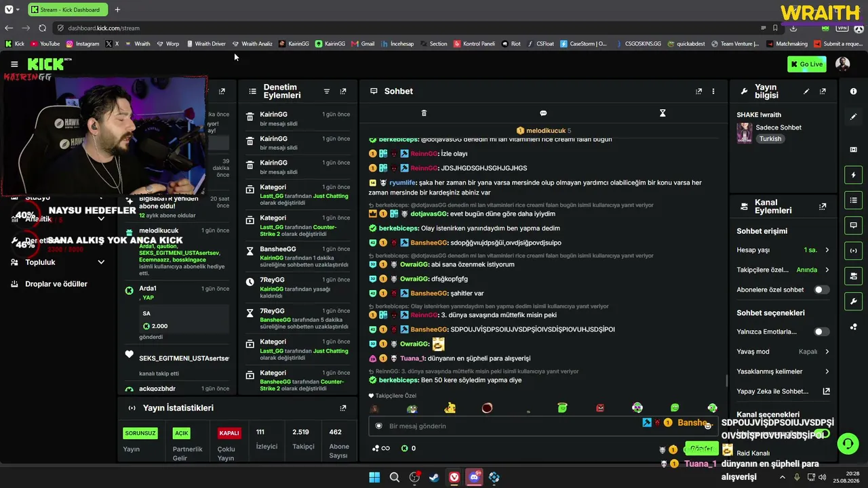The width and height of the screenshot is (868, 488).
Task: Click the trash icon in chat toolbar
Action: 424,113
